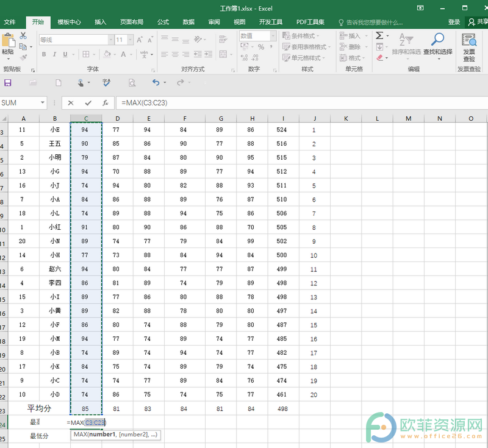Switch to the 数据 Data tab
Image resolution: width=488 pixels, height=448 pixels.
click(188, 22)
